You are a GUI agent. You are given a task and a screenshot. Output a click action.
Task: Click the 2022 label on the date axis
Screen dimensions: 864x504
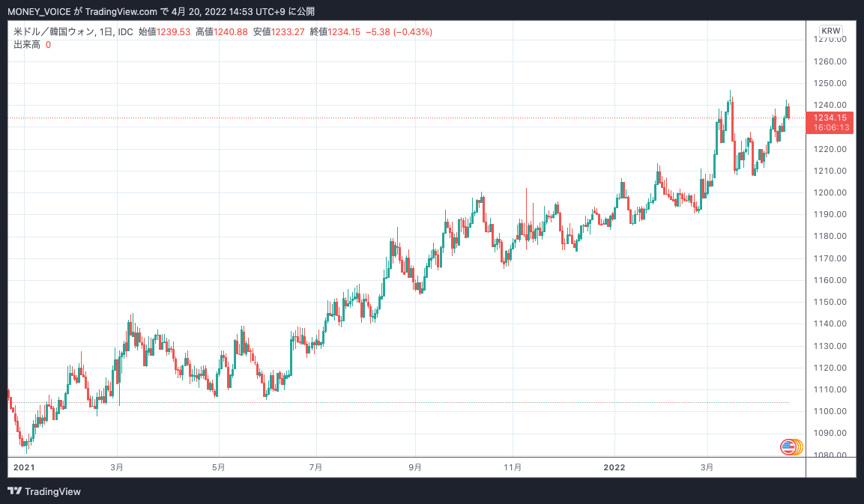coord(614,467)
